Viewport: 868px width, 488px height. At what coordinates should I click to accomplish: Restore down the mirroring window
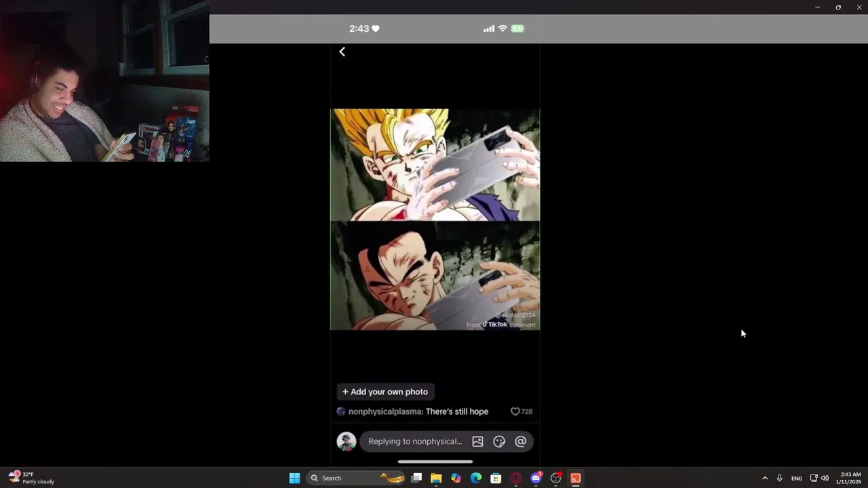click(x=838, y=7)
